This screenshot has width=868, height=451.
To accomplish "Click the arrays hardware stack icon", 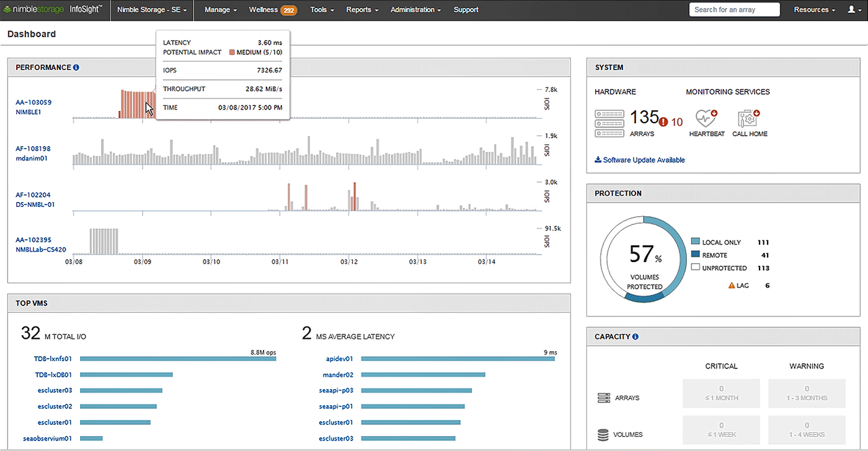I will coord(609,123).
